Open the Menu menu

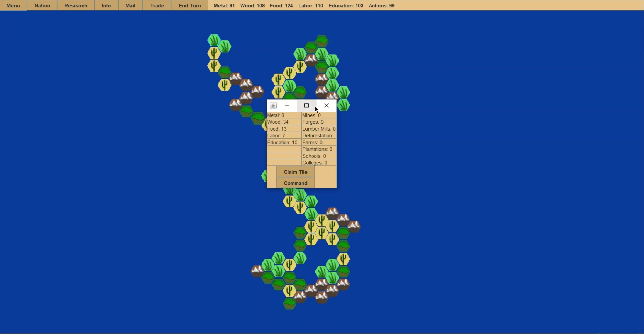13,5
